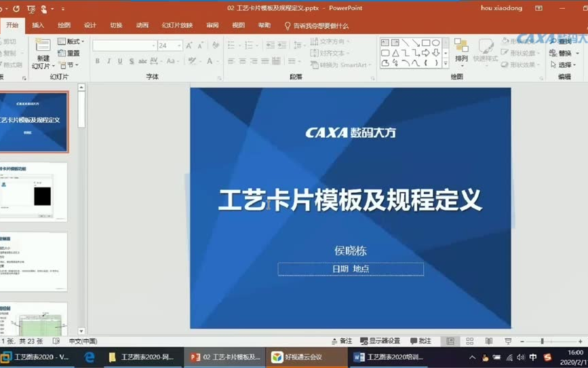Image resolution: width=588 pixels, height=368 pixels.
Task: Open the font size 24 dropdown
Action: point(179,45)
